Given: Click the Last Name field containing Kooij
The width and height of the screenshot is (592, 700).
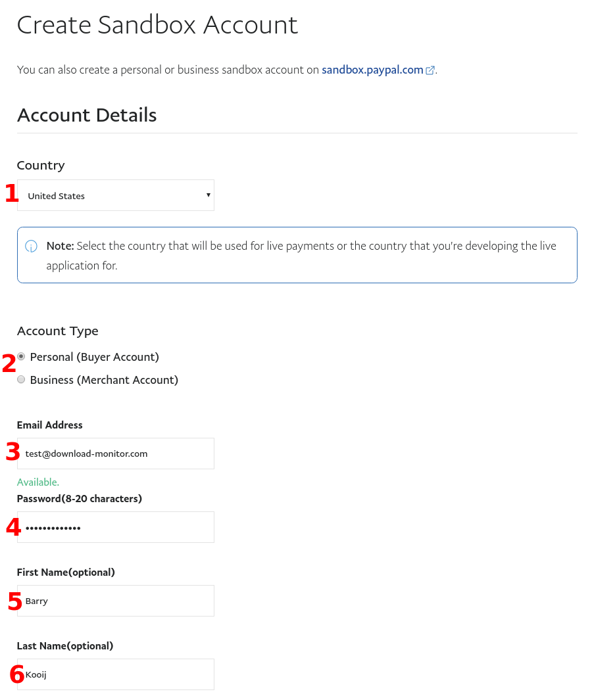Looking at the screenshot, I should [x=115, y=674].
